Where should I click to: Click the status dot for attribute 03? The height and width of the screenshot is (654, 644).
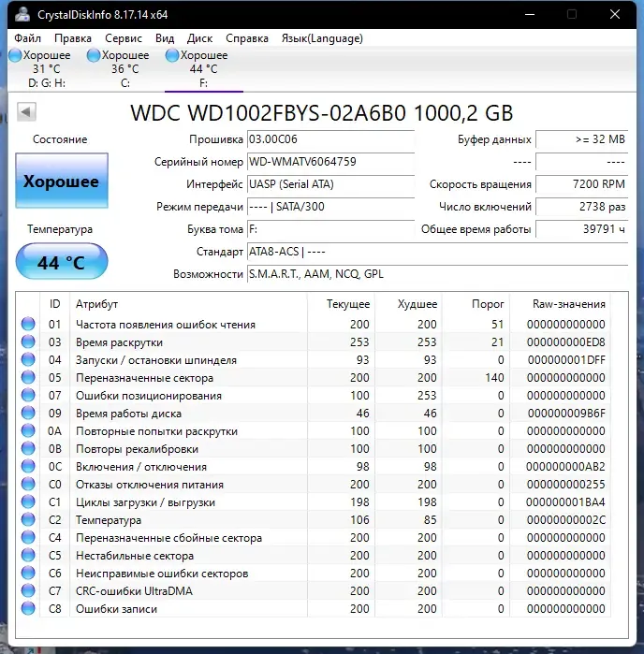point(28,342)
